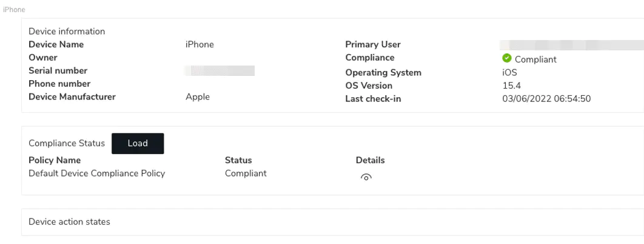
Task: Click the Apple manufacturer value
Action: point(198,97)
